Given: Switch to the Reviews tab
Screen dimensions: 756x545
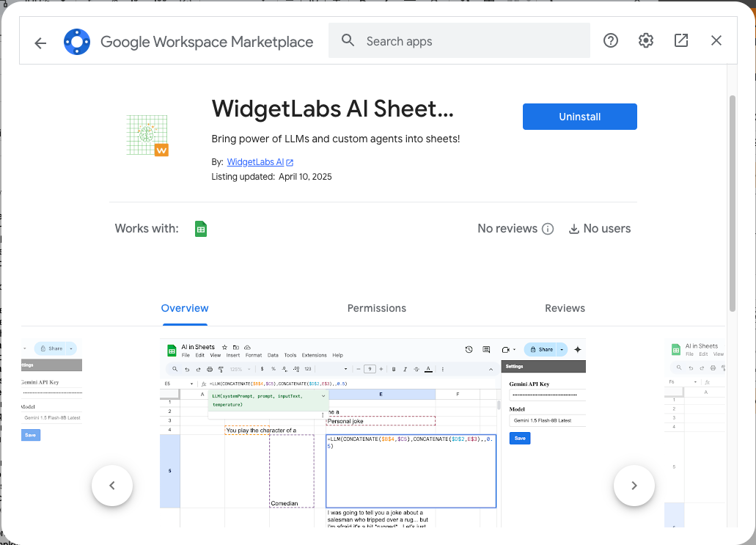Looking at the screenshot, I should (x=565, y=309).
